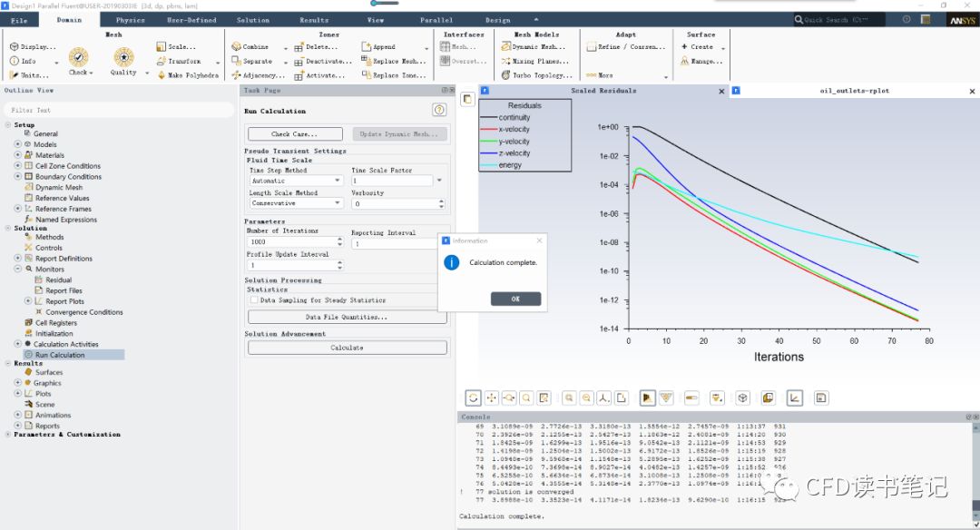
Task: Click the Check Case button
Action: pyautogui.click(x=295, y=133)
